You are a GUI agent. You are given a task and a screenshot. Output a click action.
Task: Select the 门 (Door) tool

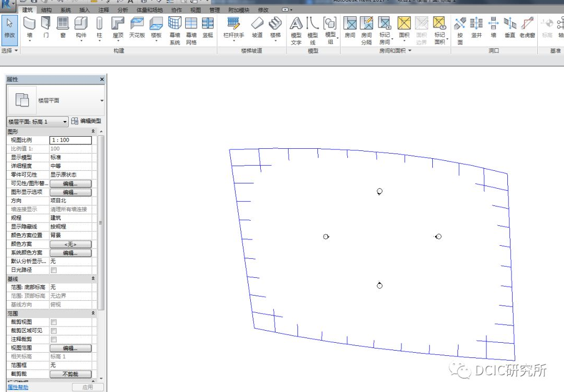[46, 27]
